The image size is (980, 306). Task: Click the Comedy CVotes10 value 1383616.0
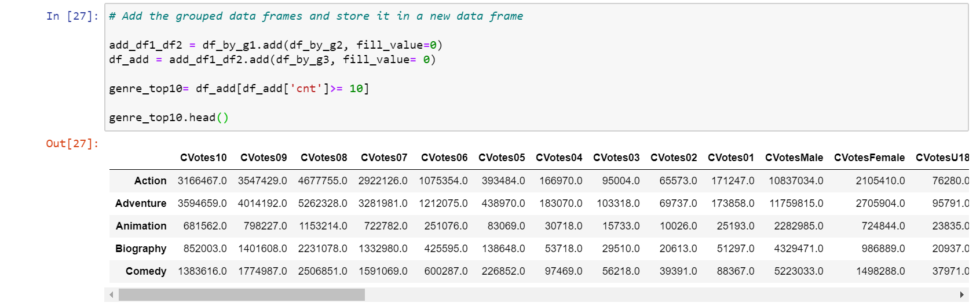click(202, 271)
